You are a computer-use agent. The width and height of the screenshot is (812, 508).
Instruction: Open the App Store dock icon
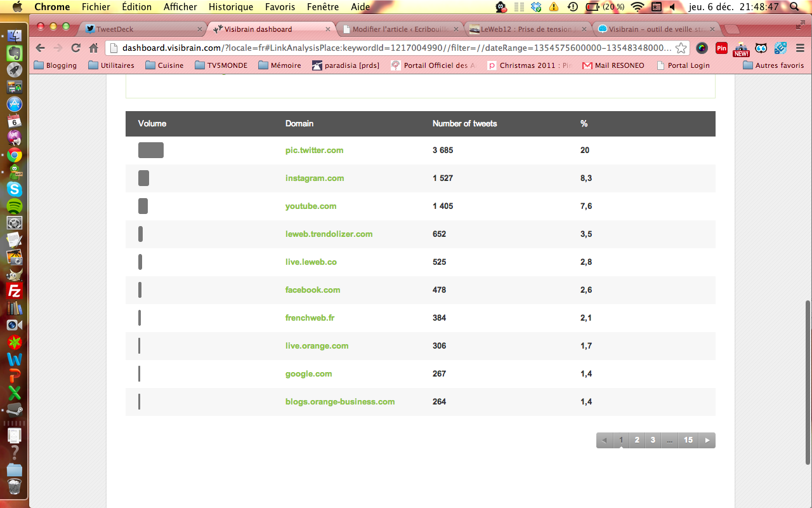[14, 104]
